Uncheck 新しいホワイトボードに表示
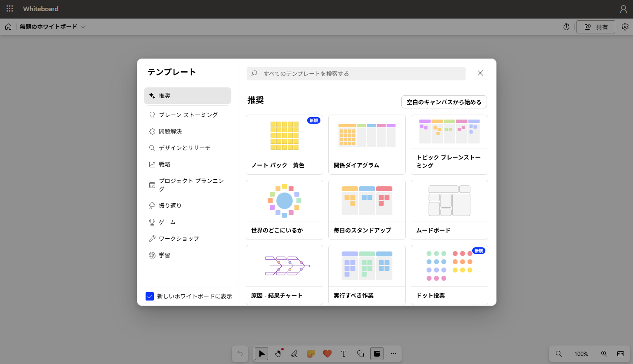This screenshot has height=364, width=633. pyautogui.click(x=150, y=296)
